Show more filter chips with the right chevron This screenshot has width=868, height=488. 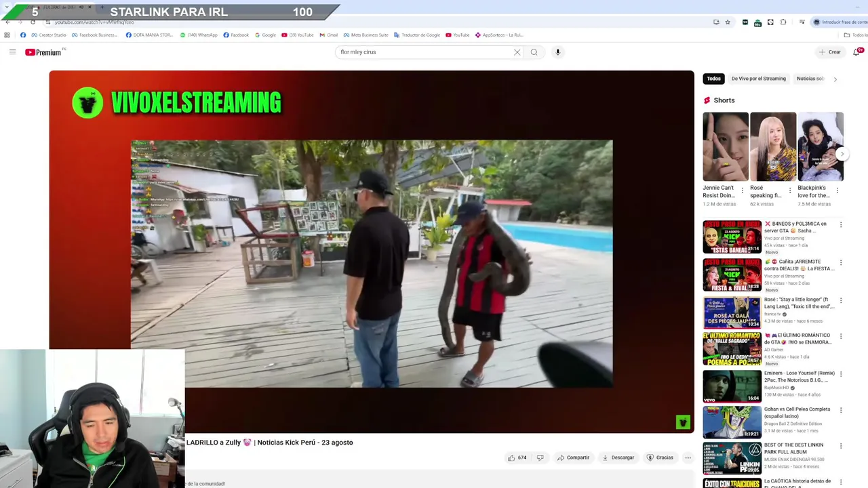click(835, 79)
